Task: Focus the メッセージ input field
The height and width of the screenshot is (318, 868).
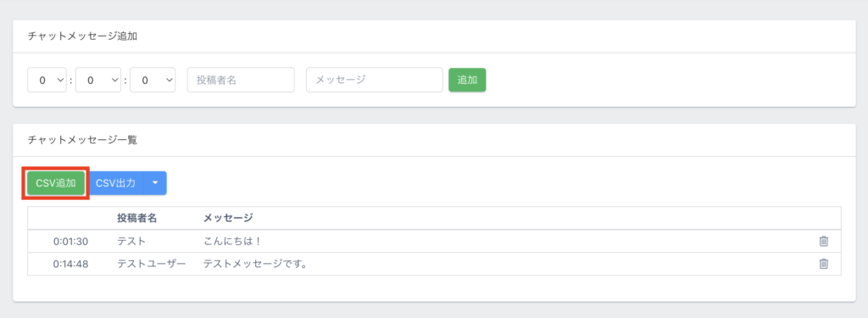Action: [x=374, y=80]
